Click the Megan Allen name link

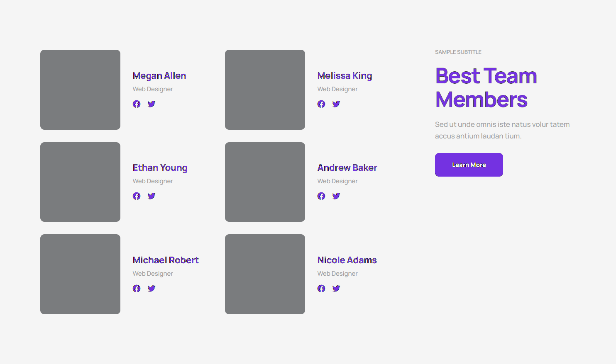click(159, 76)
